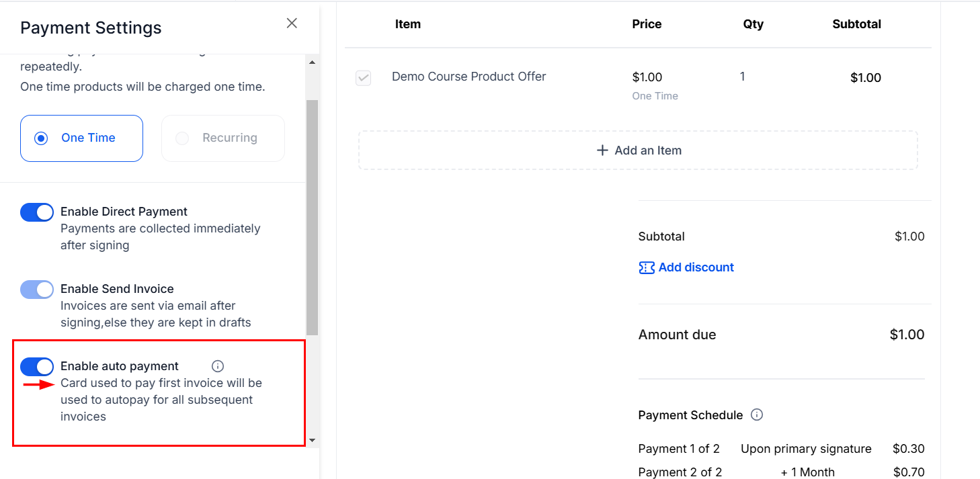The image size is (980, 479).
Task: Close the Payment Settings panel
Action: click(x=292, y=23)
